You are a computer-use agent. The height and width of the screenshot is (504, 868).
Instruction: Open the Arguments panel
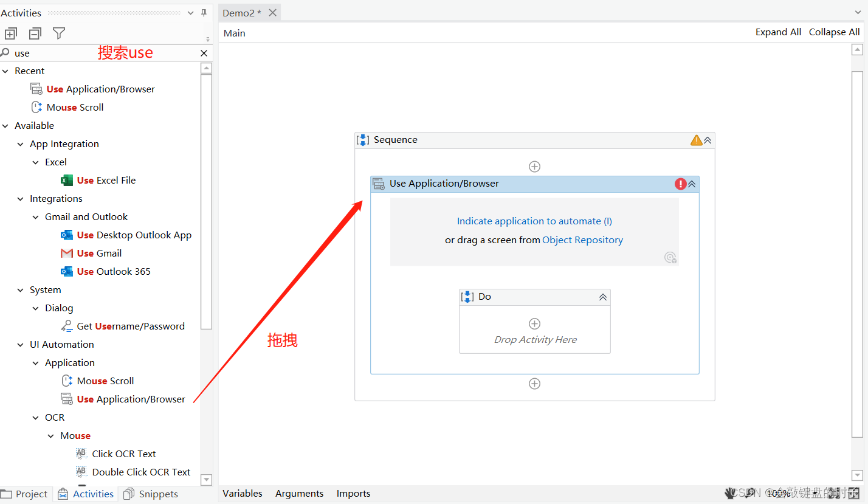(x=300, y=493)
